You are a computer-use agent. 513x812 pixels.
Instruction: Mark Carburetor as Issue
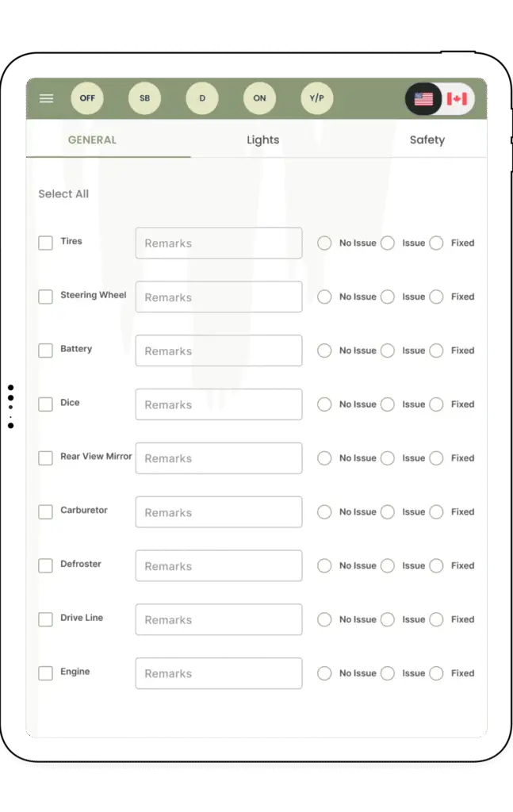pyautogui.click(x=387, y=512)
